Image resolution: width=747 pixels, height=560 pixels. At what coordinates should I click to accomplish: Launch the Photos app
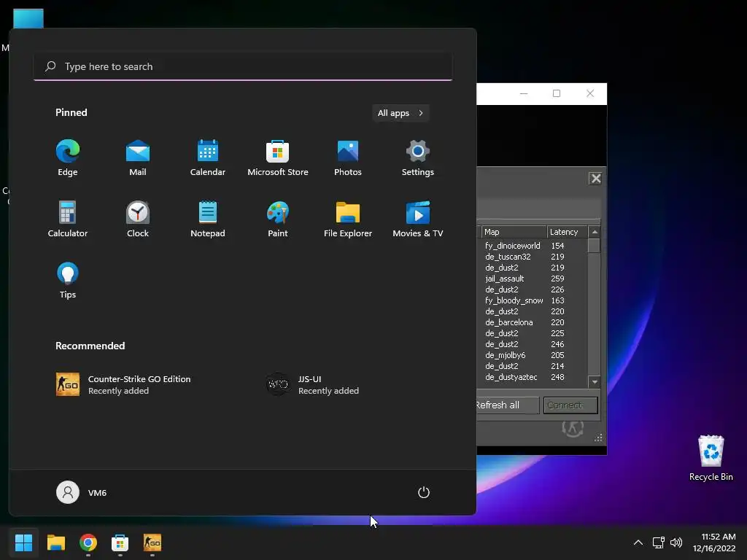[x=348, y=158]
